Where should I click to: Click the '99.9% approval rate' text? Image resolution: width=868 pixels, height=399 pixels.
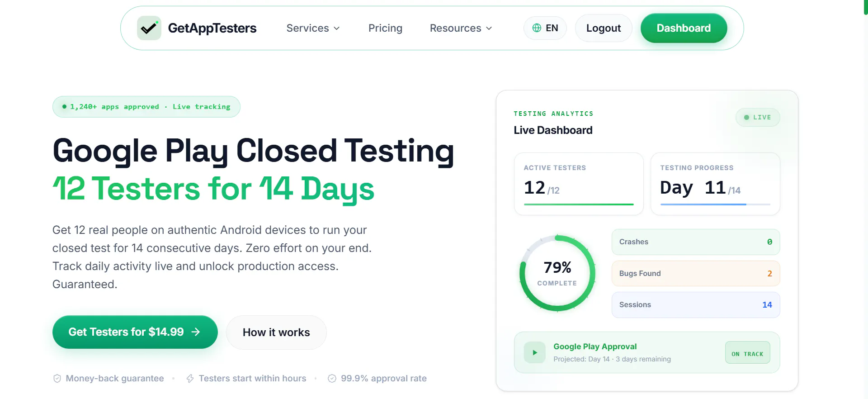pos(384,379)
